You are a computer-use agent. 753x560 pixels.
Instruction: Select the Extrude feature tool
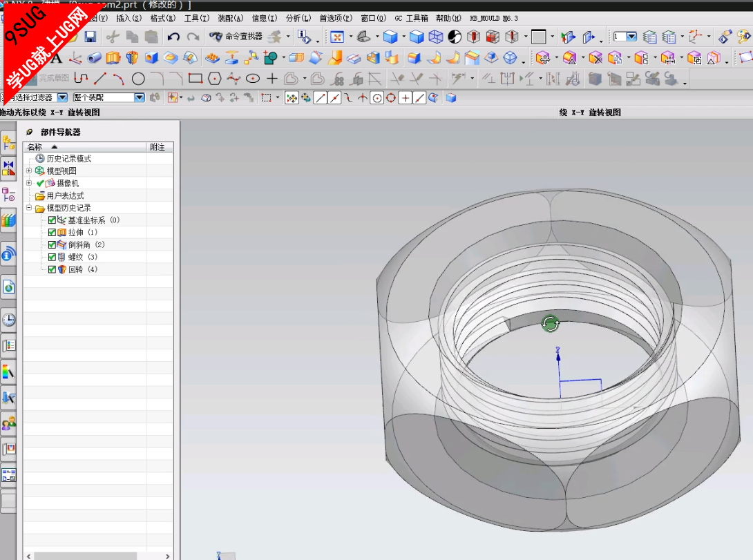point(113,58)
